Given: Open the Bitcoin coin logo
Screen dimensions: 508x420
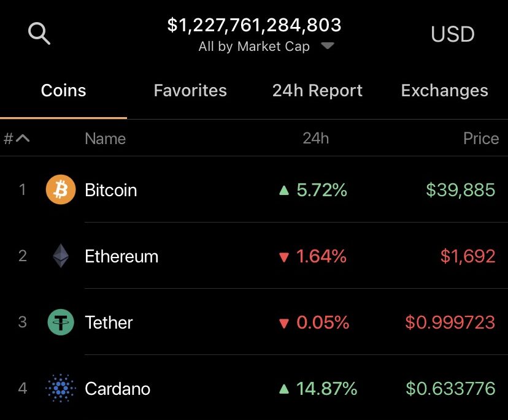Looking at the screenshot, I should click(61, 190).
